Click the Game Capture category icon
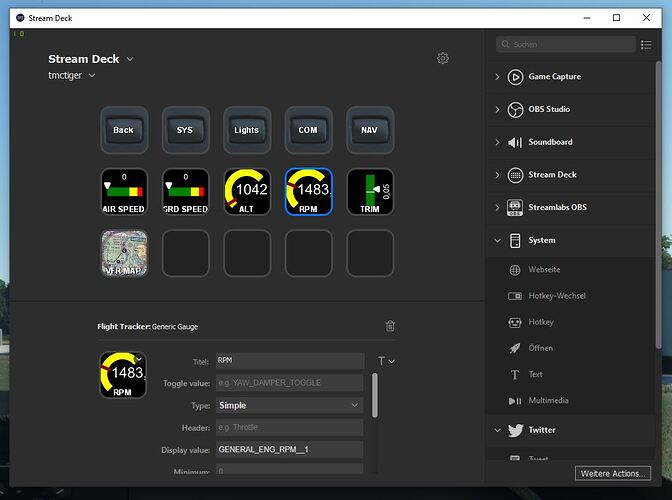This screenshot has height=500, width=672. pos(515,77)
